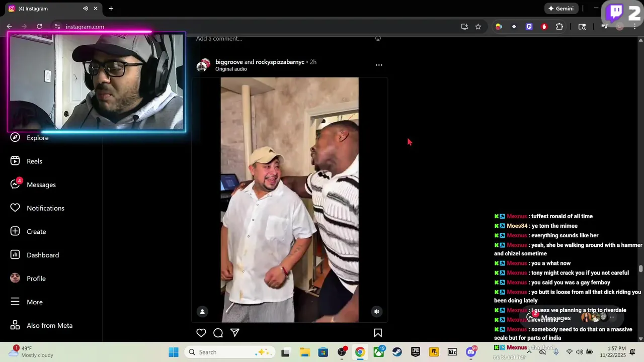Viewport: 644px width, 362px height.
Task: Open Create new post option
Action: (x=28, y=232)
